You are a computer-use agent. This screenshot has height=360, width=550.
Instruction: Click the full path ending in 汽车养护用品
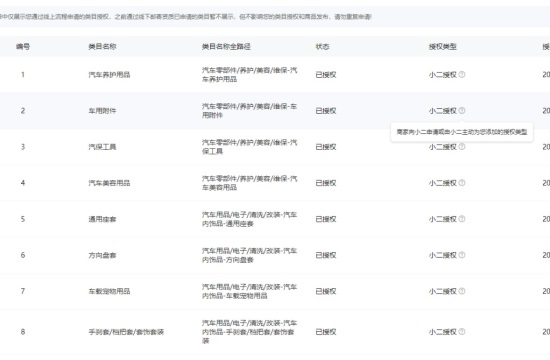point(249,75)
